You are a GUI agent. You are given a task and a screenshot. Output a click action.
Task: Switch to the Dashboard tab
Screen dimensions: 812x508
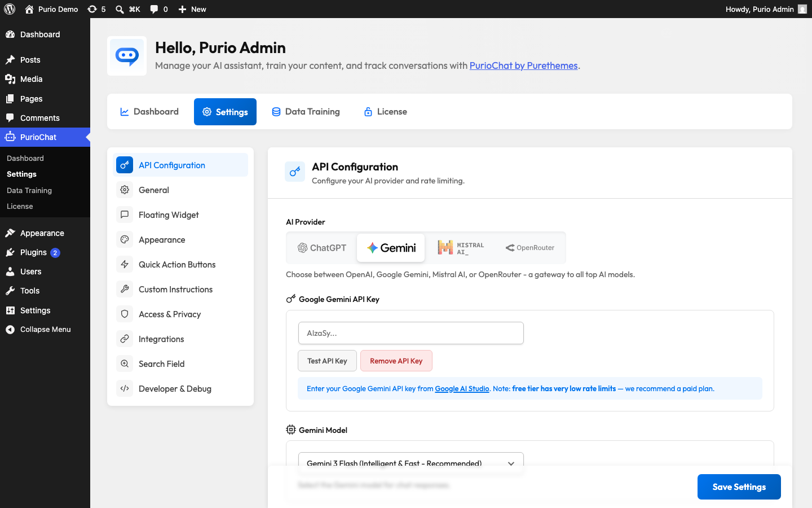pos(149,112)
